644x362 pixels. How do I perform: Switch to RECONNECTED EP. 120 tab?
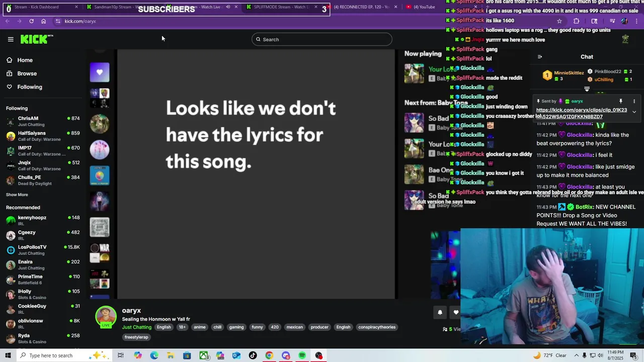[361, 7]
